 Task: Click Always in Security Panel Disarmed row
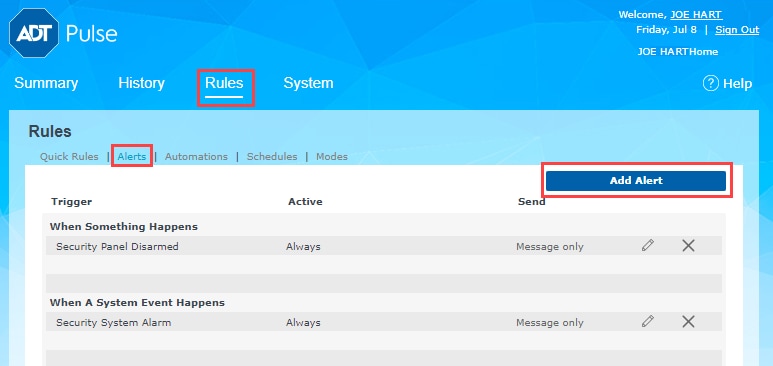coord(303,246)
